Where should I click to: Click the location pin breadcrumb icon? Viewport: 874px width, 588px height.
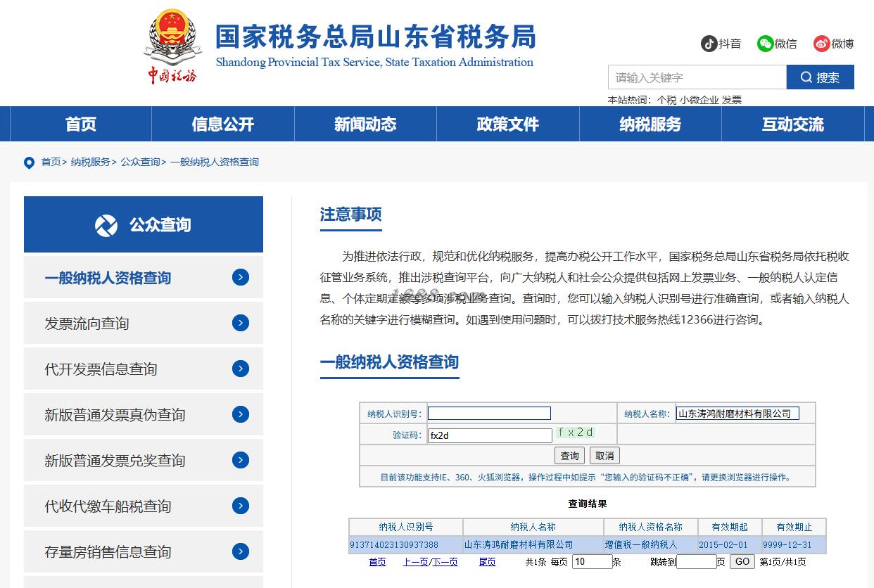[x=29, y=162]
